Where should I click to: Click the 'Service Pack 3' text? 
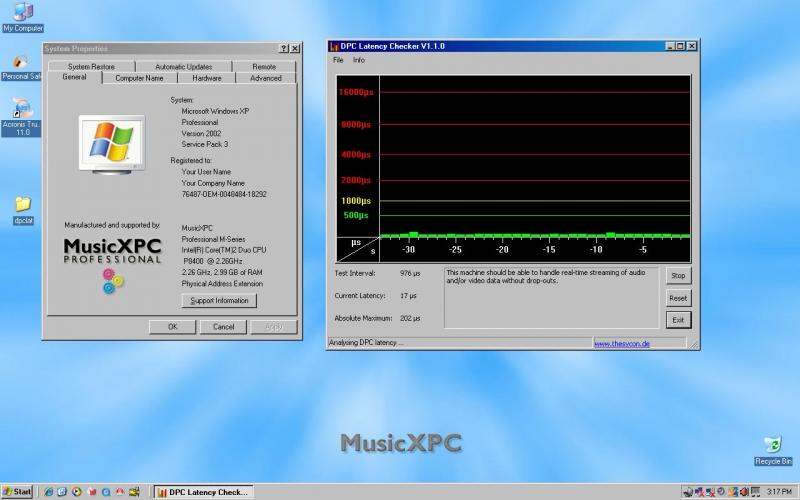point(205,144)
